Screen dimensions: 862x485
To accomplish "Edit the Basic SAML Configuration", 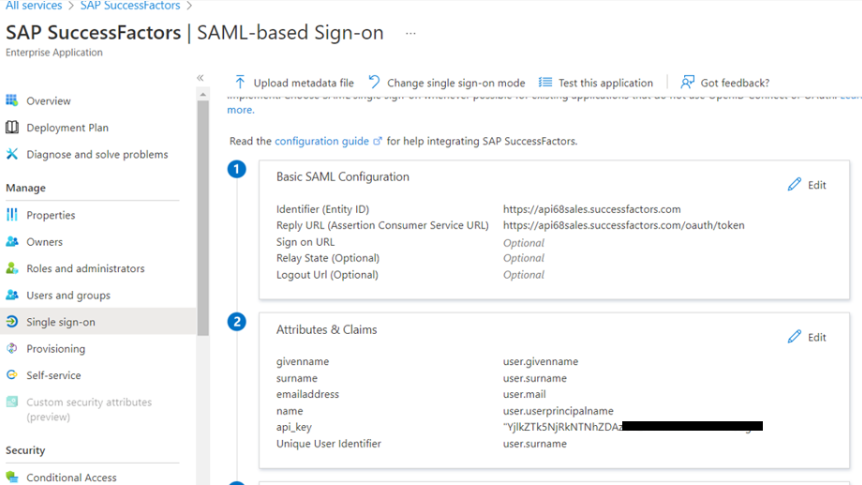I will pos(807,185).
